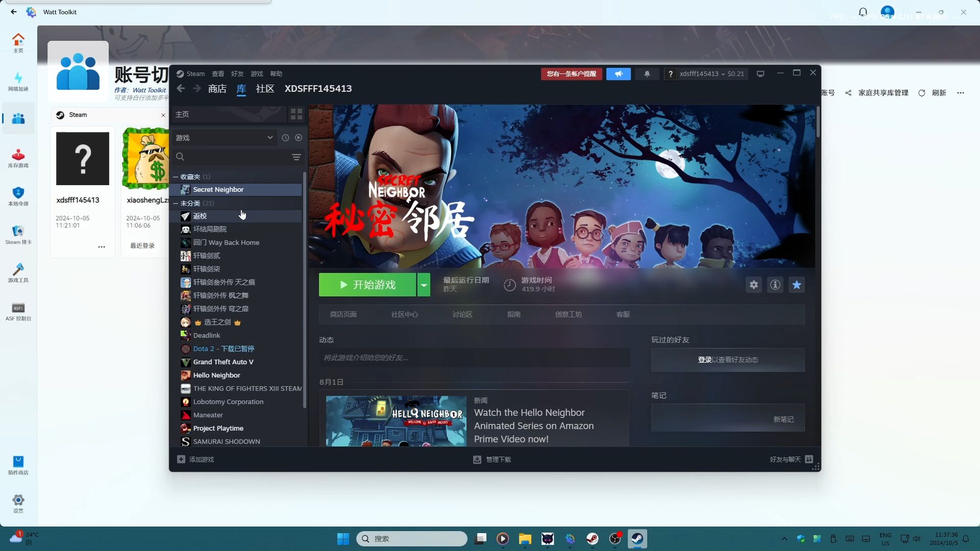Screen dimensions: 980x551
Task: Switch library to grid collections view
Action: [297, 114]
